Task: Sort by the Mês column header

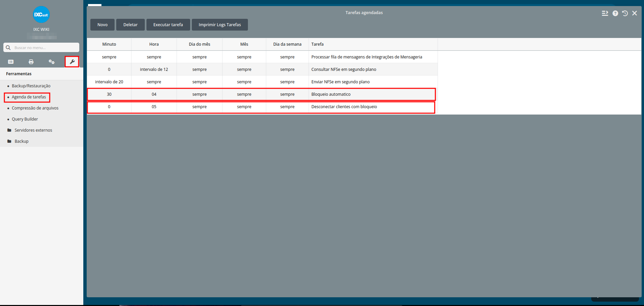Action: (x=244, y=44)
